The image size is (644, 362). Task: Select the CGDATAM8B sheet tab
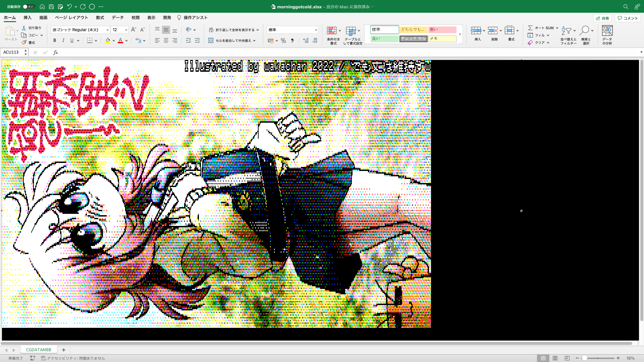click(39, 350)
